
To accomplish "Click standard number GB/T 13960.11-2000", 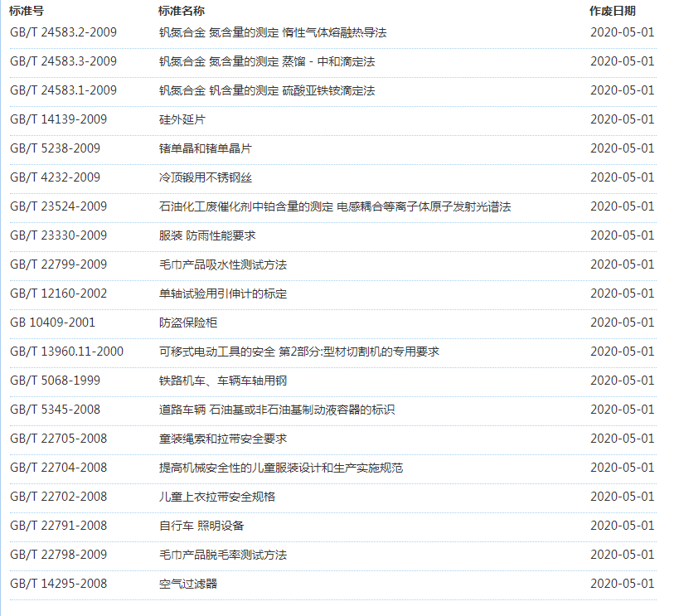I will [66, 352].
